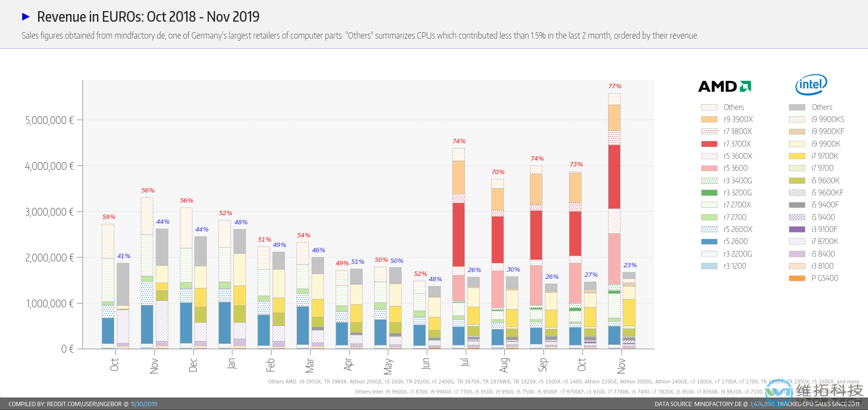Screen dimensions: 868x410
Task: Click the 27% Intel share label
Action: [x=591, y=275]
